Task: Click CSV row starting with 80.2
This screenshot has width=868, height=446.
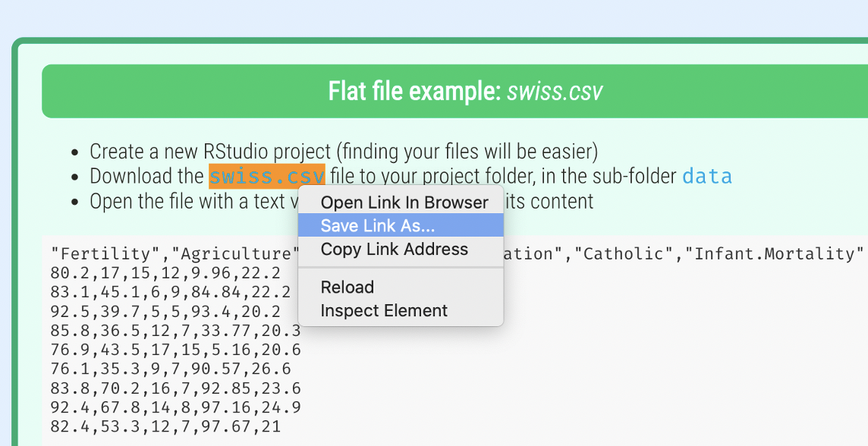Action: tap(165, 273)
